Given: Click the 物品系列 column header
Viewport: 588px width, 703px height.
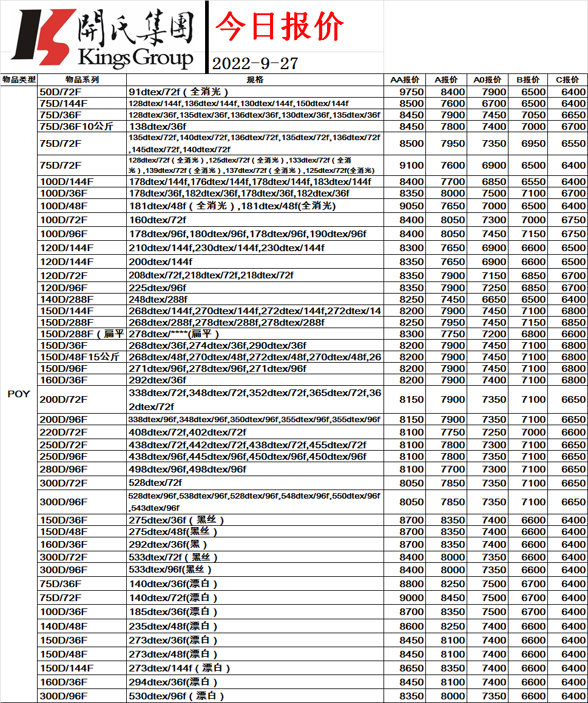Looking at the screenshot, I should pyautogui.click(x=82, y=79).
